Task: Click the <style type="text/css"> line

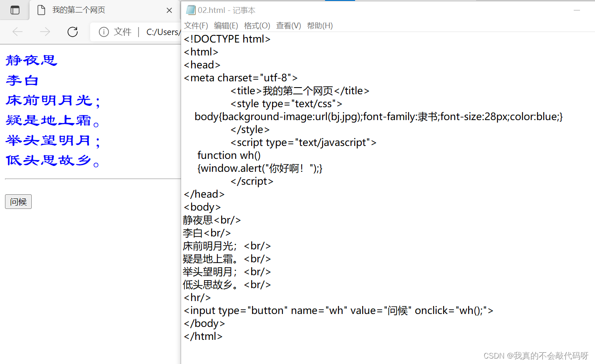Action: [286, 104]
